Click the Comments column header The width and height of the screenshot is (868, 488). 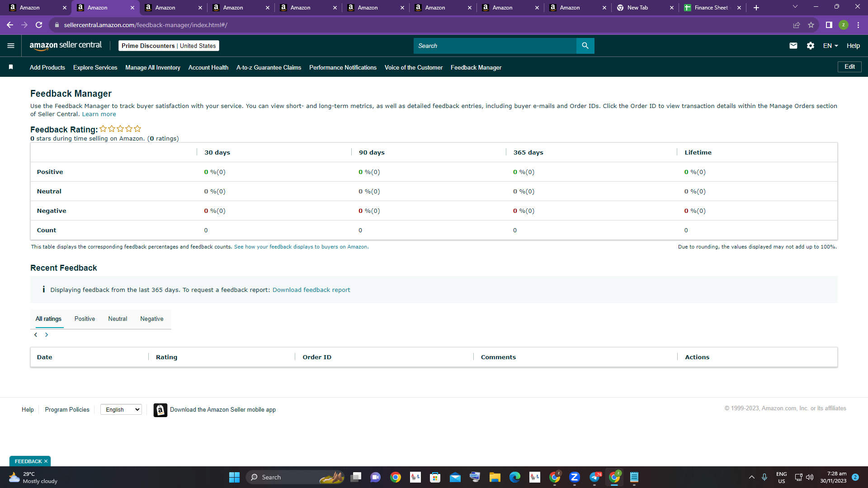[x=498, y=357]
